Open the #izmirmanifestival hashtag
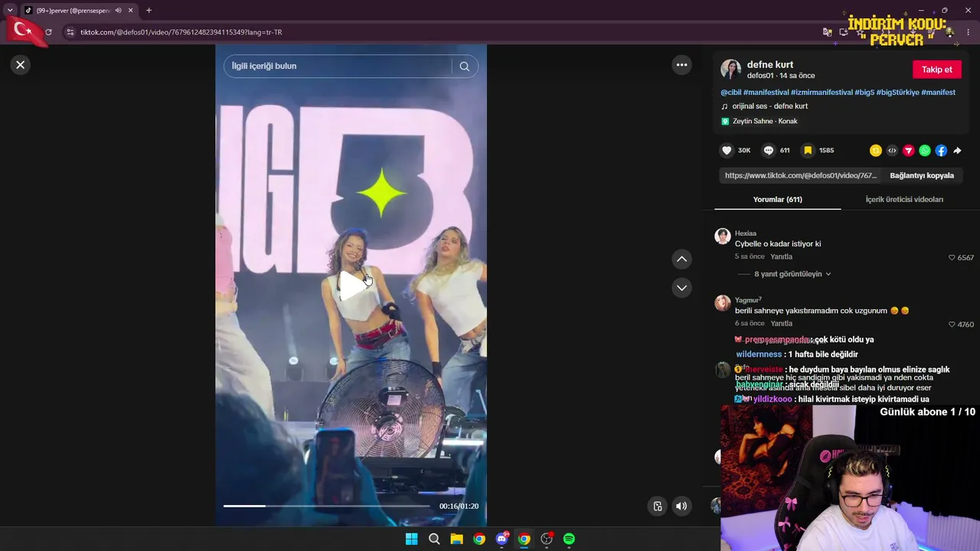The height and width of the screenshot is (551, 980). coord(822,93)
